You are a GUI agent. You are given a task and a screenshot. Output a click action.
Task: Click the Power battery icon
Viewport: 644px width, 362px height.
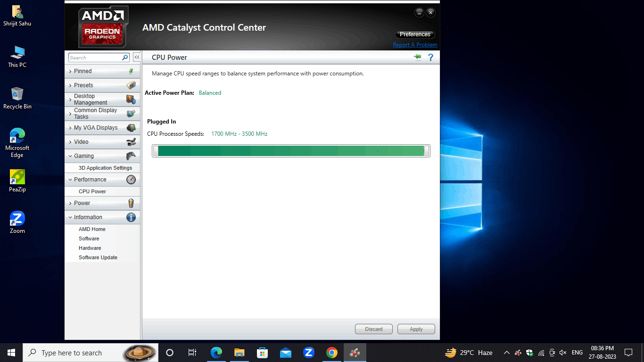[131, 203]
